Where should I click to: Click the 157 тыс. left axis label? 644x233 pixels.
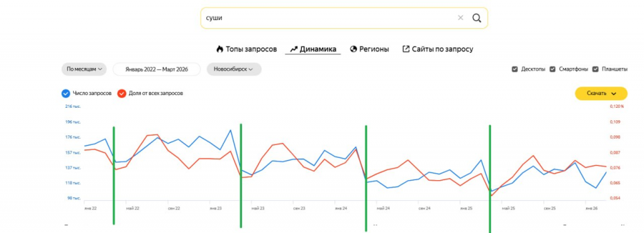pyautogui.click(x=73, y=152)
